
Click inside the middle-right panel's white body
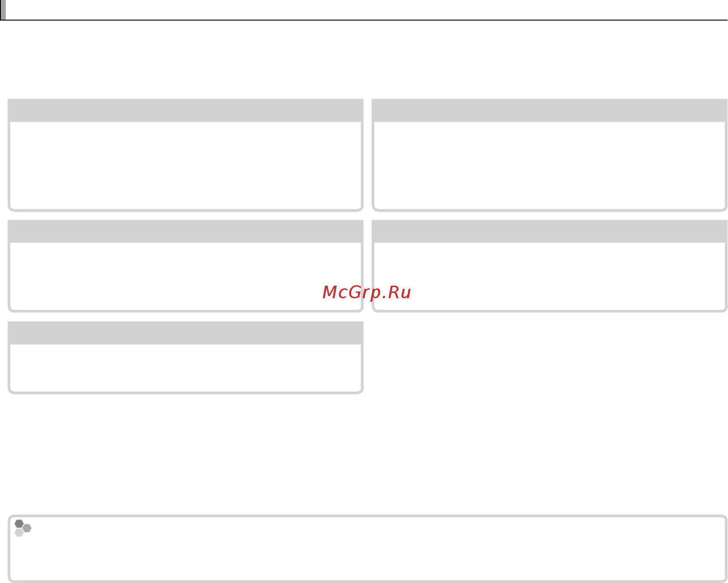click(x=550, y=276)
